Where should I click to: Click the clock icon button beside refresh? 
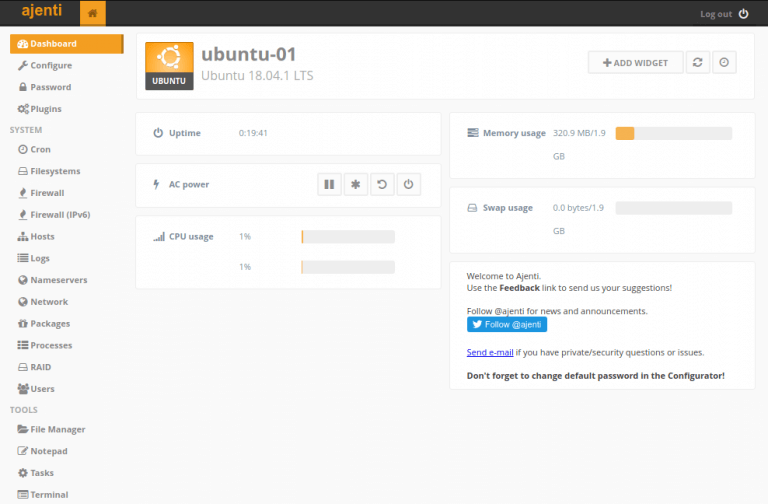click(x=724, y=63)
